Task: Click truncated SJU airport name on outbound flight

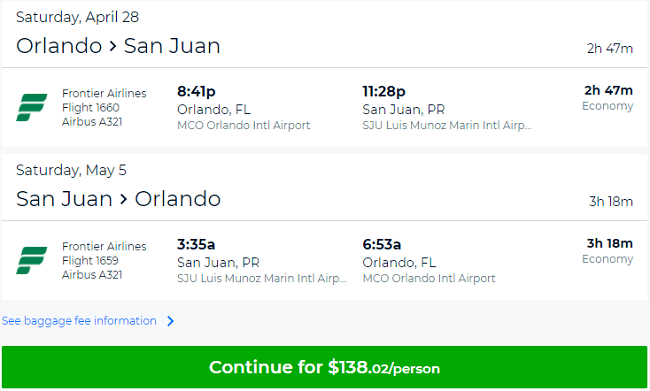Action: [x=447, y=125]
